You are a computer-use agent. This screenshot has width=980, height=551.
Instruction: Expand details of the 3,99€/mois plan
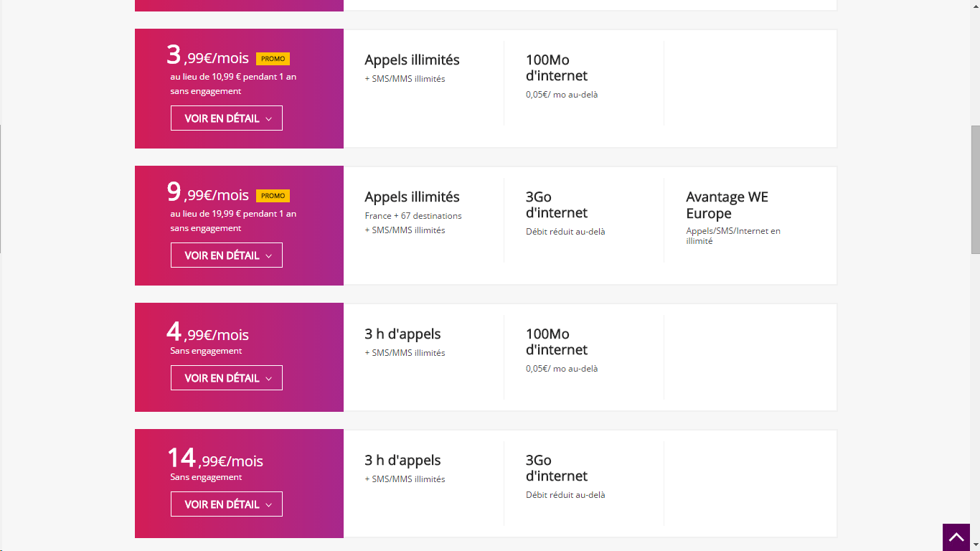[x=226, y=118]
